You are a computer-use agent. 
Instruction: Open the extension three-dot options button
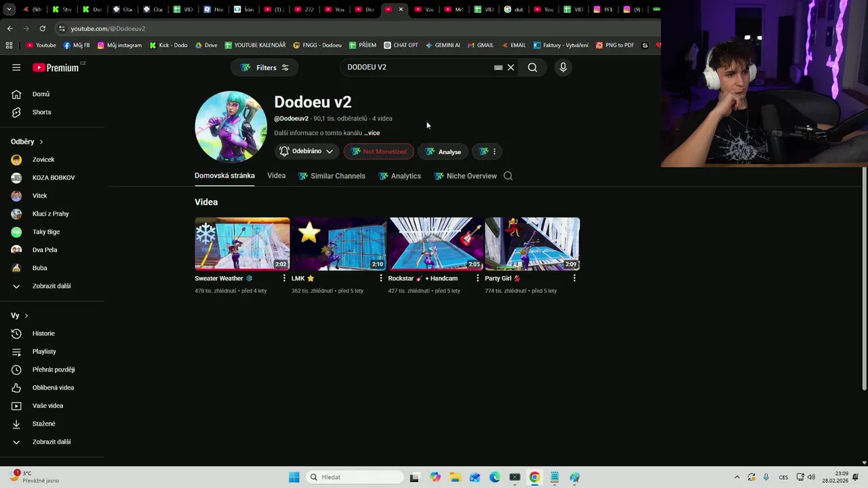click(x=488, y=151)
